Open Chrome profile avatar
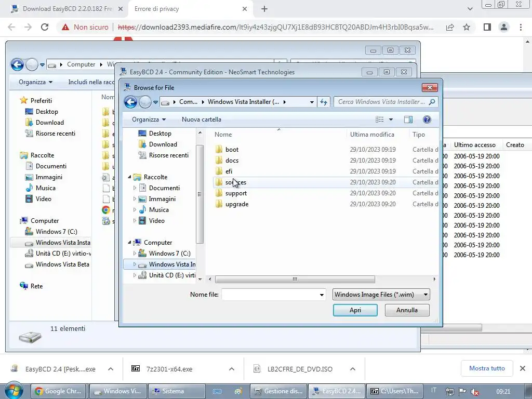The width and height of the screenshot is (532, 399). (504, 27)
